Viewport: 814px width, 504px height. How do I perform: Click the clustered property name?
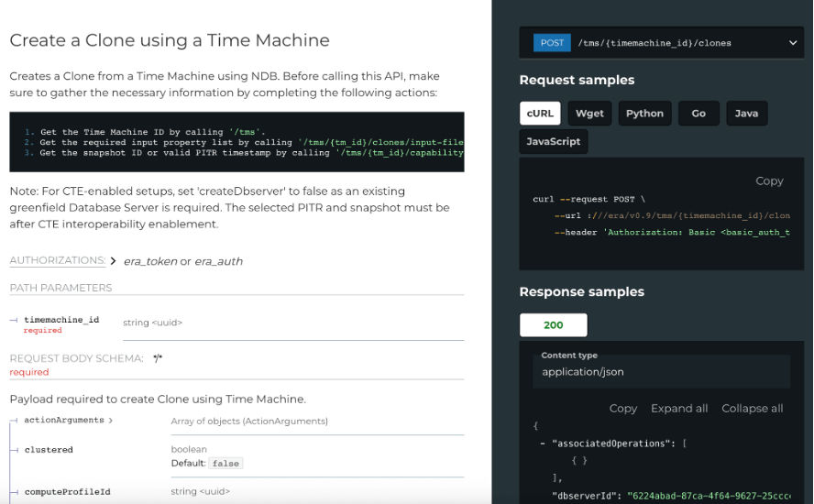(49, 450)
